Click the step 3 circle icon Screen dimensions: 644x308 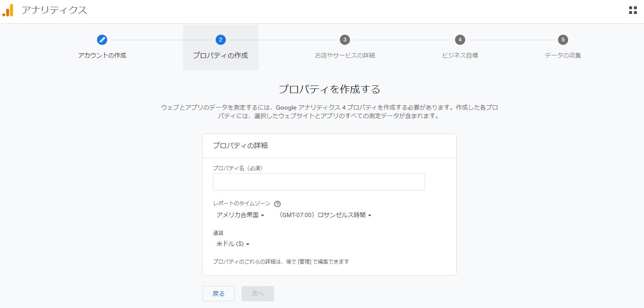pos(345,40)
